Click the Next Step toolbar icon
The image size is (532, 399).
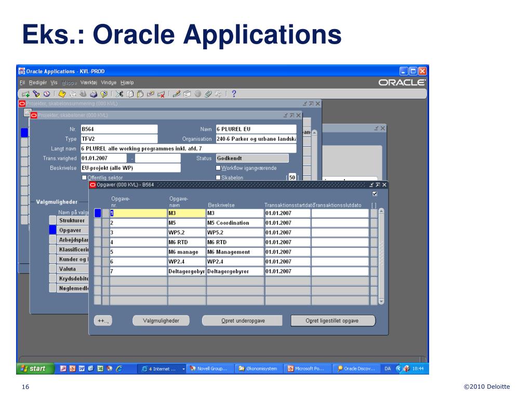(73, 94)
